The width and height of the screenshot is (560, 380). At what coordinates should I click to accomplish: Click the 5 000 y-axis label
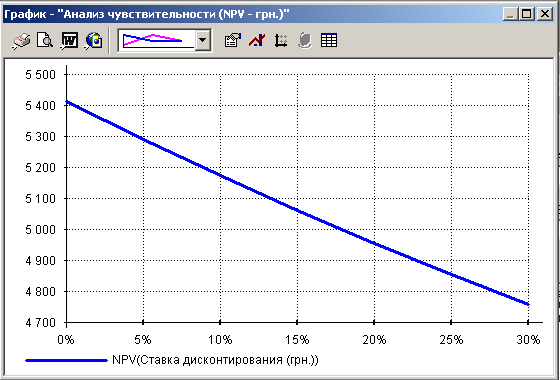tap(40, 230)
